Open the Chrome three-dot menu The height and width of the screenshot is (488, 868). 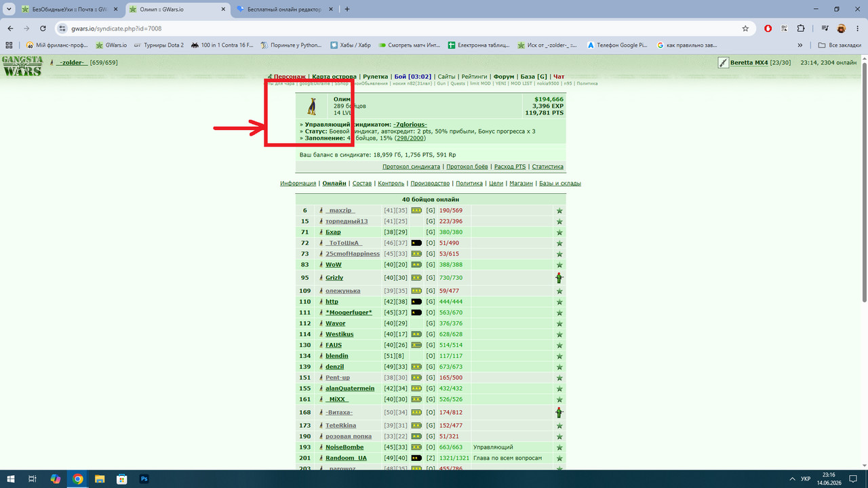[858, 28]
